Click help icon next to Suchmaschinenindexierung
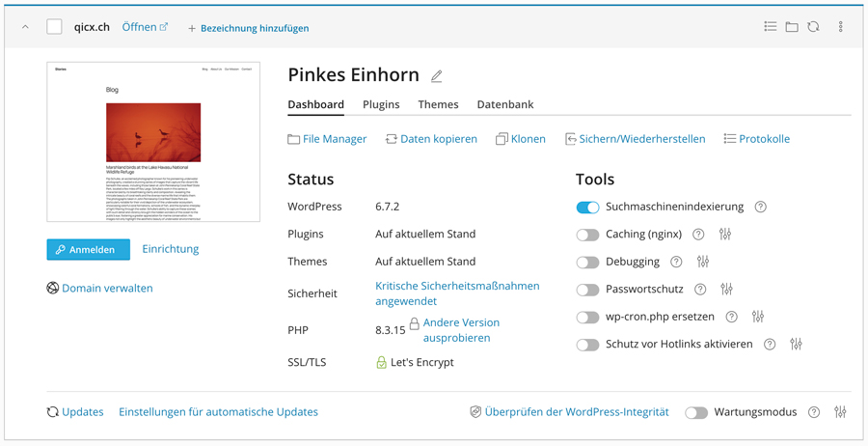This screenshot has width=868, height=446. click(761, 207)
